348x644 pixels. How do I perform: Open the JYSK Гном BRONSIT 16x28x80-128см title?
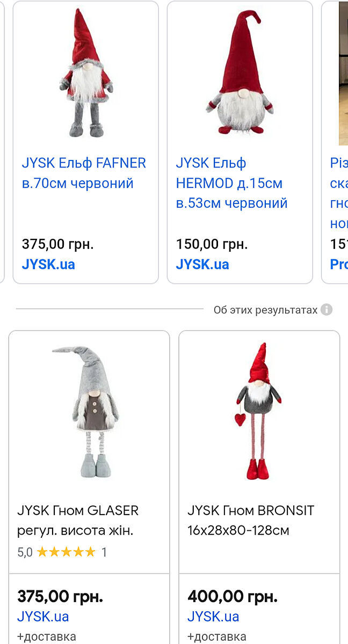click(x=251, y=521)
